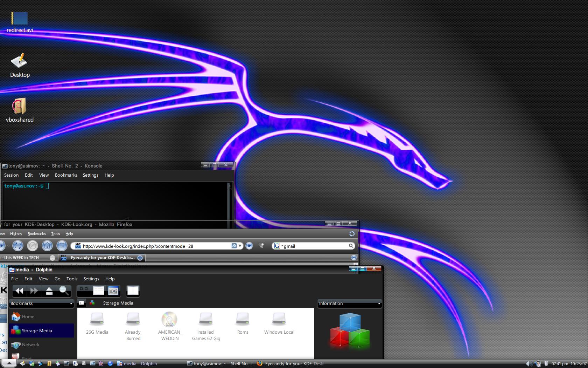
Task: Close the 'this WEEK in TECH' tab
Action: point(52,258)
